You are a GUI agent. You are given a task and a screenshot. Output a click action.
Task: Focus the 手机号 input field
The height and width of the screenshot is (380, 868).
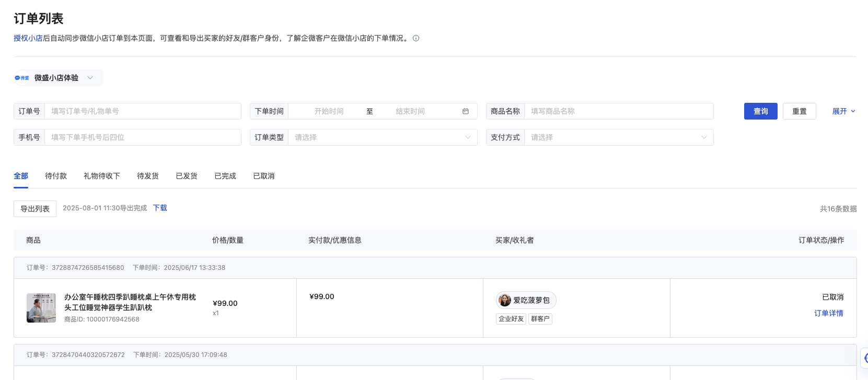click(x=143, y=137)
